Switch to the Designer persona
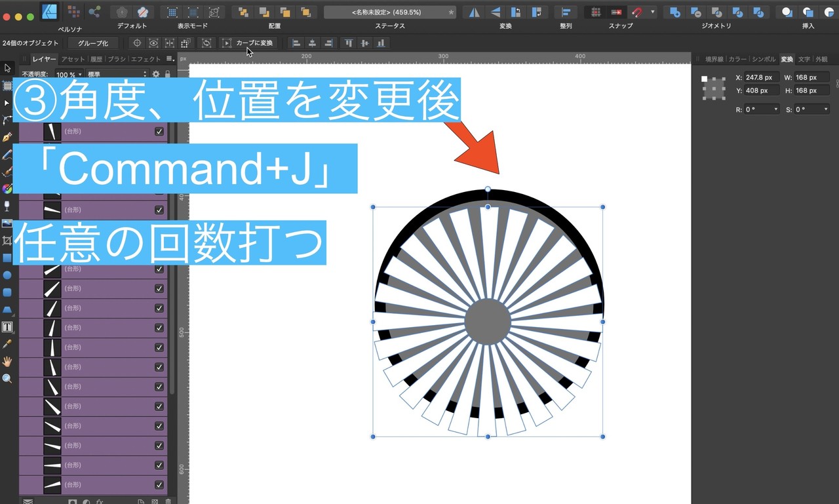 tap(49, 11)
